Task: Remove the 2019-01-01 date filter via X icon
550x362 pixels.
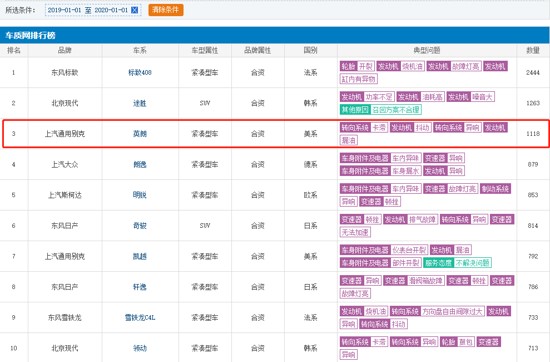Action: 134,10
